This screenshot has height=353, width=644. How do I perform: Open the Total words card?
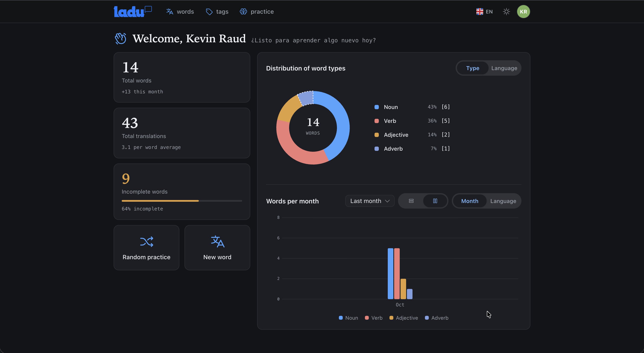point(182,77)
